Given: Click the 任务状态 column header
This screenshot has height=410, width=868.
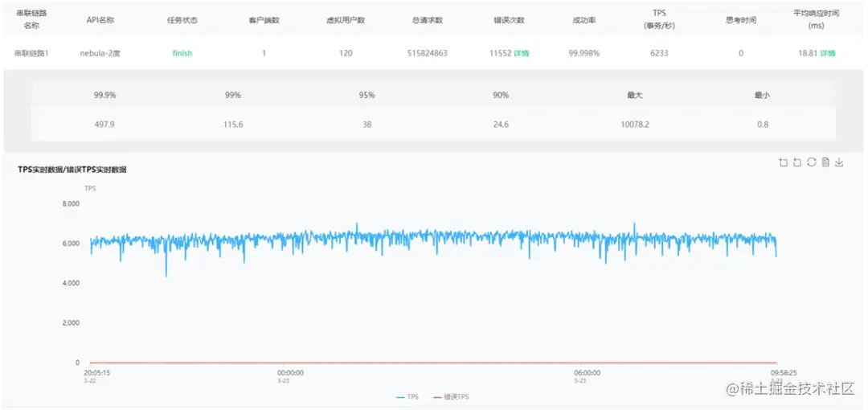Looking at the screenshot, I should (x=182, y=20).
